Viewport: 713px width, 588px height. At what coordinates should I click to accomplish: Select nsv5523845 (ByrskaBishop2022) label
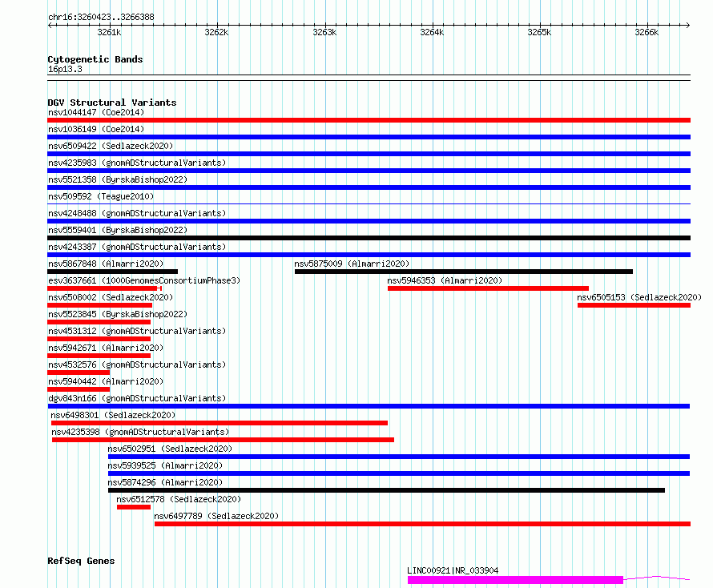click(x=118, y=314)
